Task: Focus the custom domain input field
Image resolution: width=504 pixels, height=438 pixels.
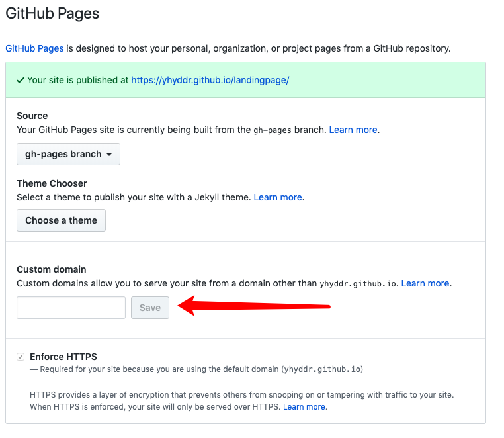Action: 71,308
